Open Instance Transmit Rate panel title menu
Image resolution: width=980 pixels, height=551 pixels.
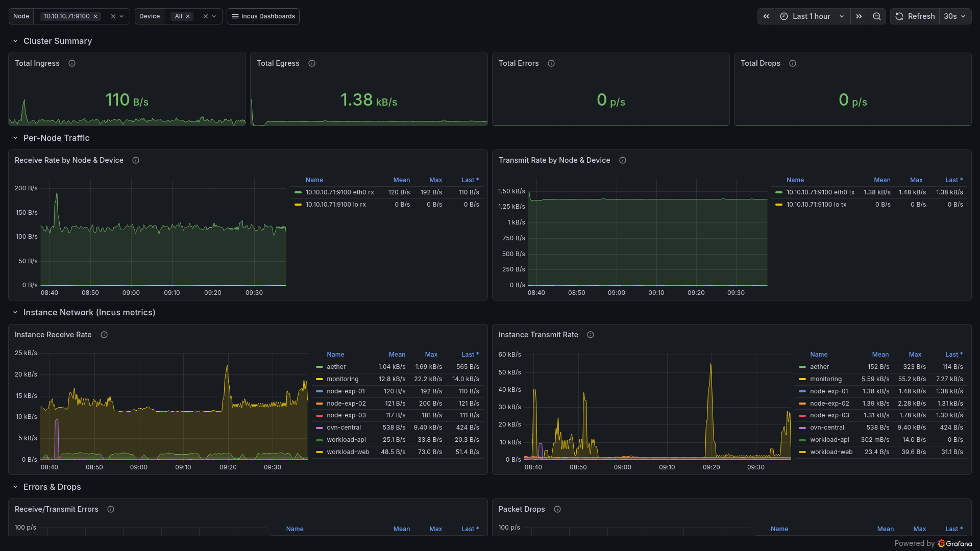538,335
